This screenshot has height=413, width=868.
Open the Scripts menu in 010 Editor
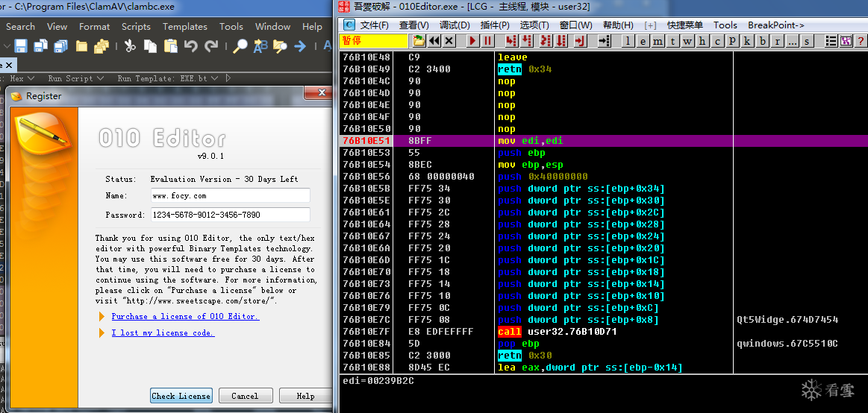136,27
